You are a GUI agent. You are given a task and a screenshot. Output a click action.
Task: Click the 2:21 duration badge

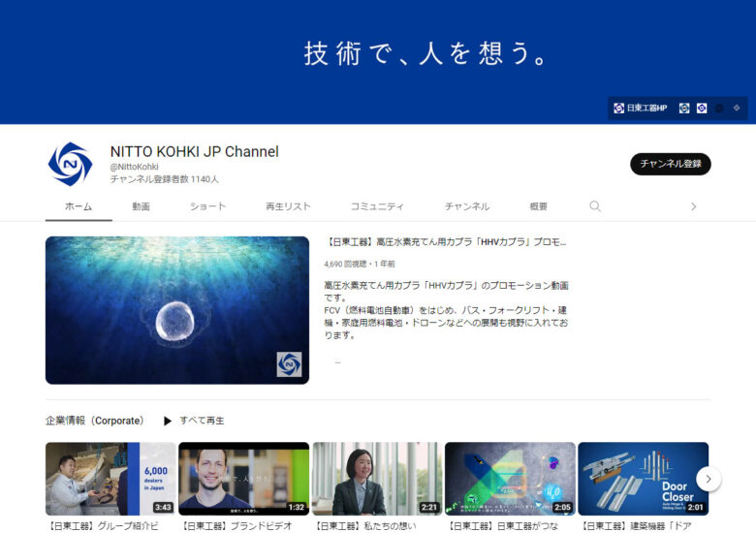pos(429,507)
